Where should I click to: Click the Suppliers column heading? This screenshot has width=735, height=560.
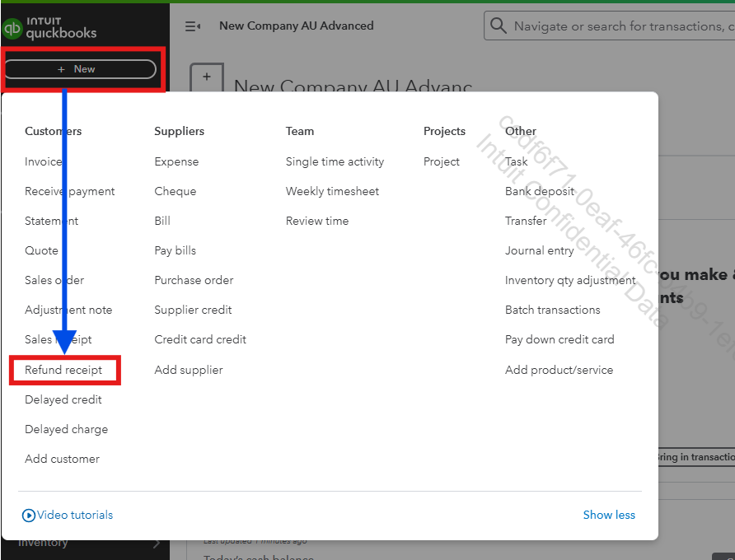pyautogui.click(x=179, y=131)
